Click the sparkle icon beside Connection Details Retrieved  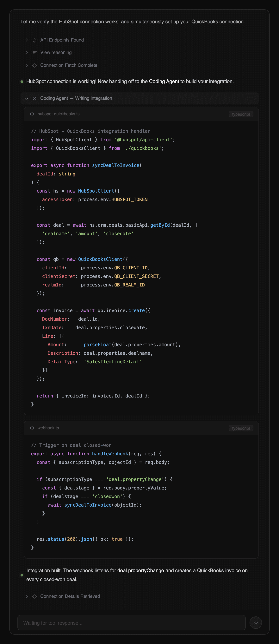[x=35, y=596]
